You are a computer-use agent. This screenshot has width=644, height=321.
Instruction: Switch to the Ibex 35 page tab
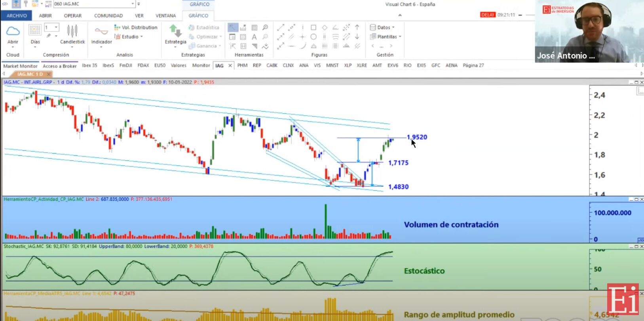coord(89,65)
